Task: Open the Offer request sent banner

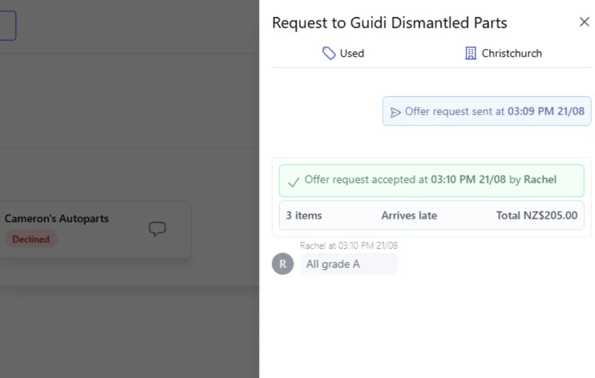Action: 487,111
